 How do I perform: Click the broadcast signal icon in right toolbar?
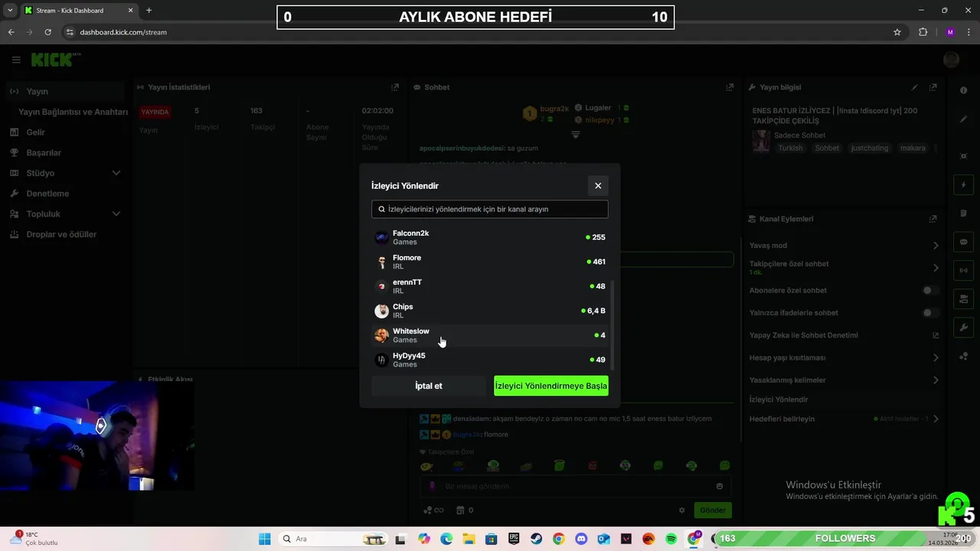click(963, 270)
